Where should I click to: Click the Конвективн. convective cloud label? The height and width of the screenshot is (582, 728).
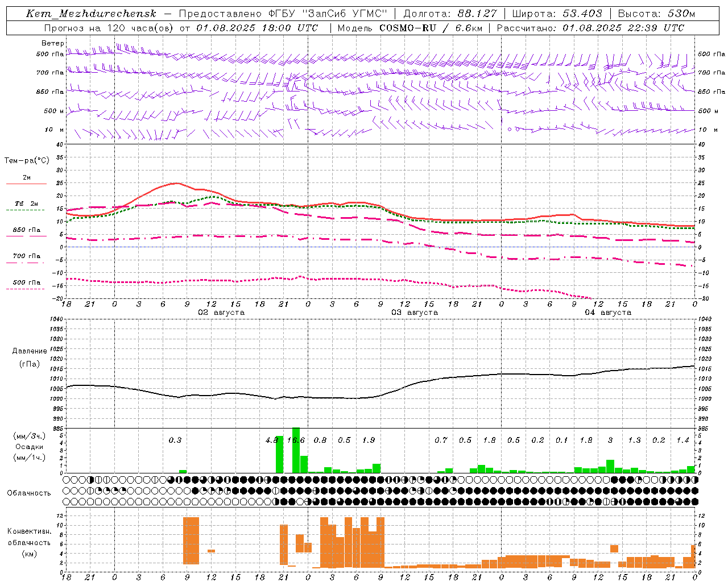[30, 531]
